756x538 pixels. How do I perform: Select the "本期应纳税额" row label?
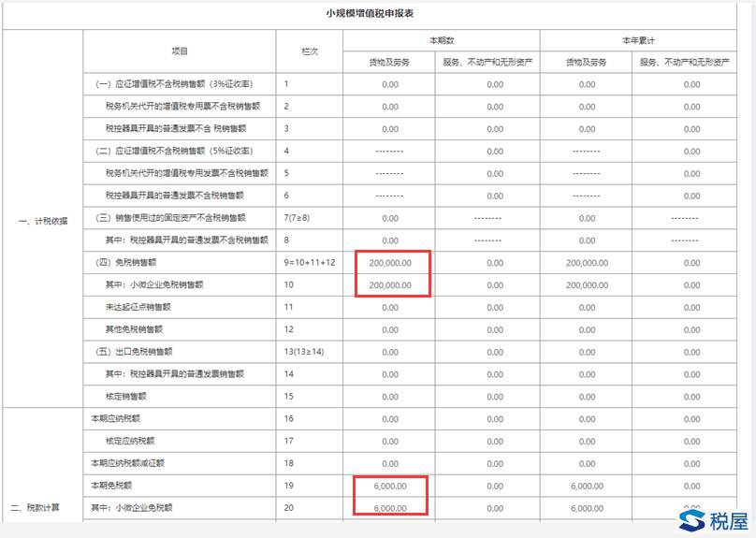pyautogui.click(x=116, y=418)
